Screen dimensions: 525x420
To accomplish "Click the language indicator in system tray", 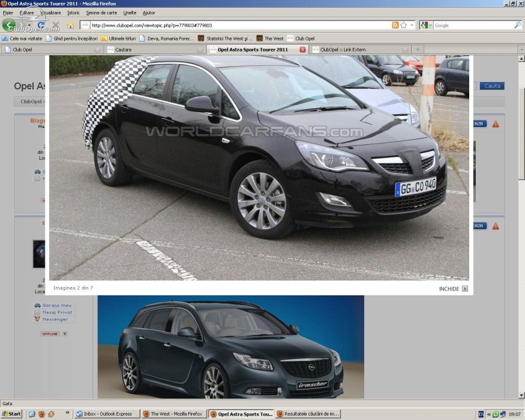I will 481,414.
